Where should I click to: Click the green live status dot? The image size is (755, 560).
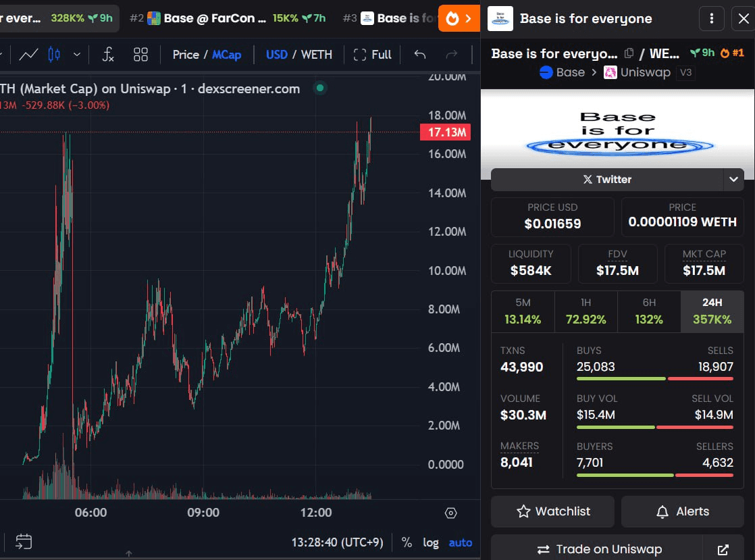[320, 88]
